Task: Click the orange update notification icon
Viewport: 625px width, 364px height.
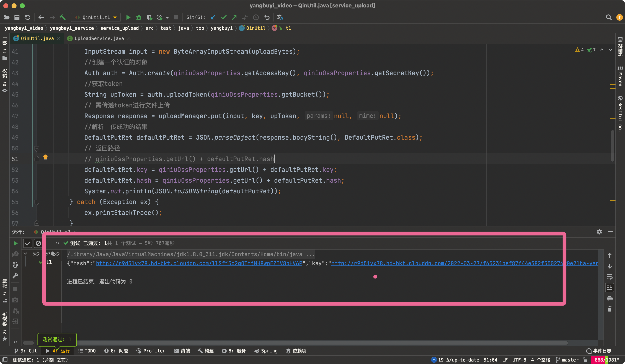Action: pos(619,17)
